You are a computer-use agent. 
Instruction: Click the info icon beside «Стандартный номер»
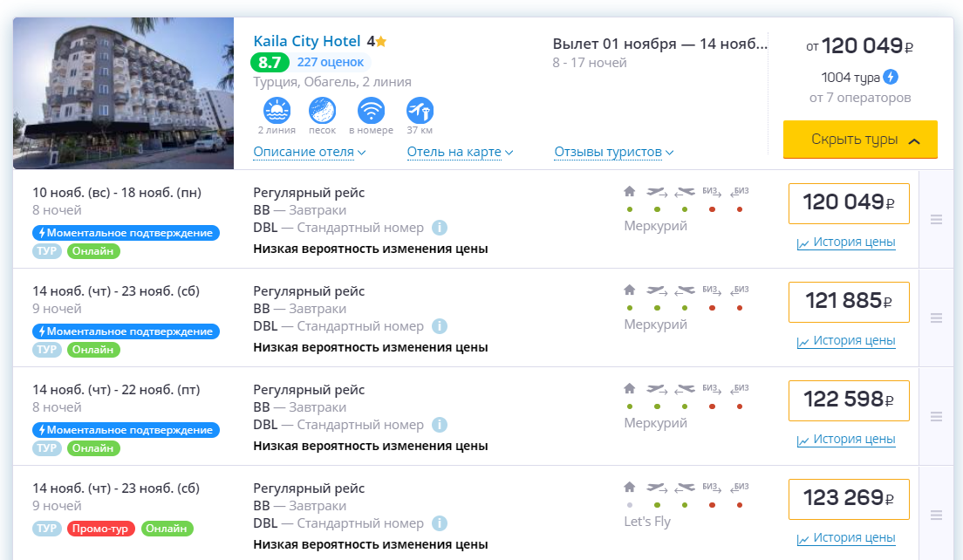click(x=440, y=227)
